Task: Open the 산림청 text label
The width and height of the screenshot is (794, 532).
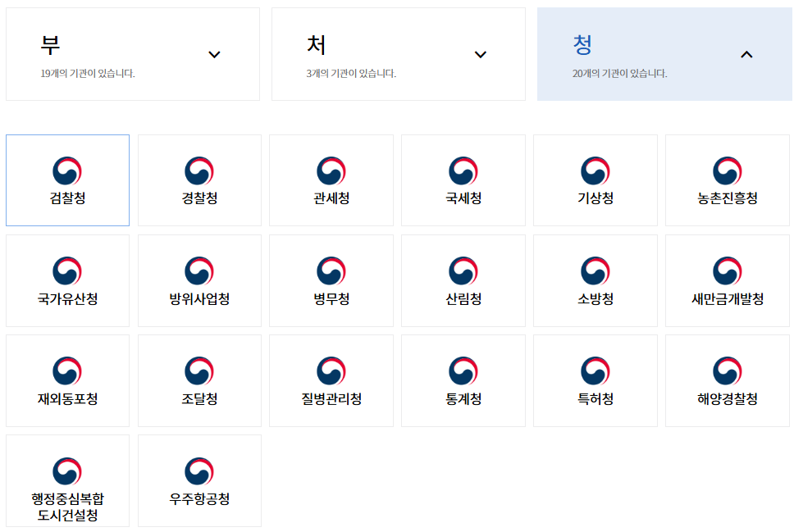Action: point(463,298)
